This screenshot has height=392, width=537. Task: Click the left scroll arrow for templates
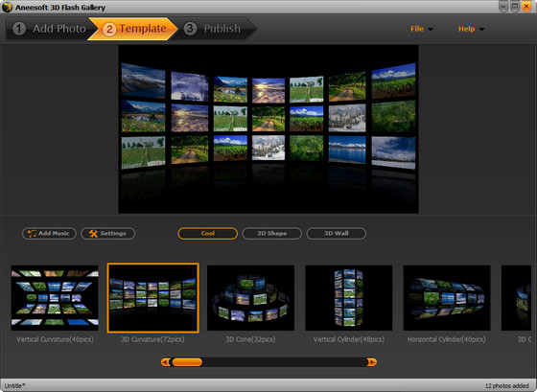pos(165,362)
